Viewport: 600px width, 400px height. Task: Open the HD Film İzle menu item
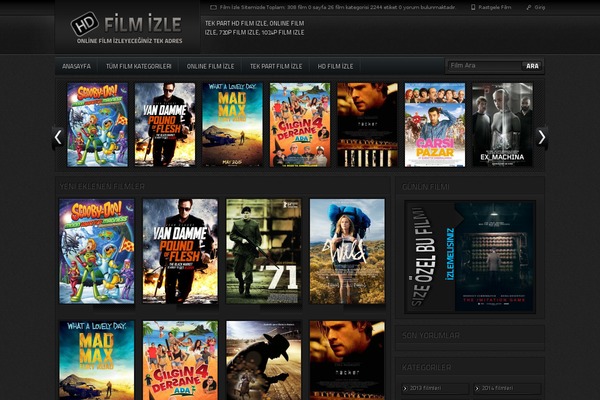pyautogui.click(x=335, y=66)
